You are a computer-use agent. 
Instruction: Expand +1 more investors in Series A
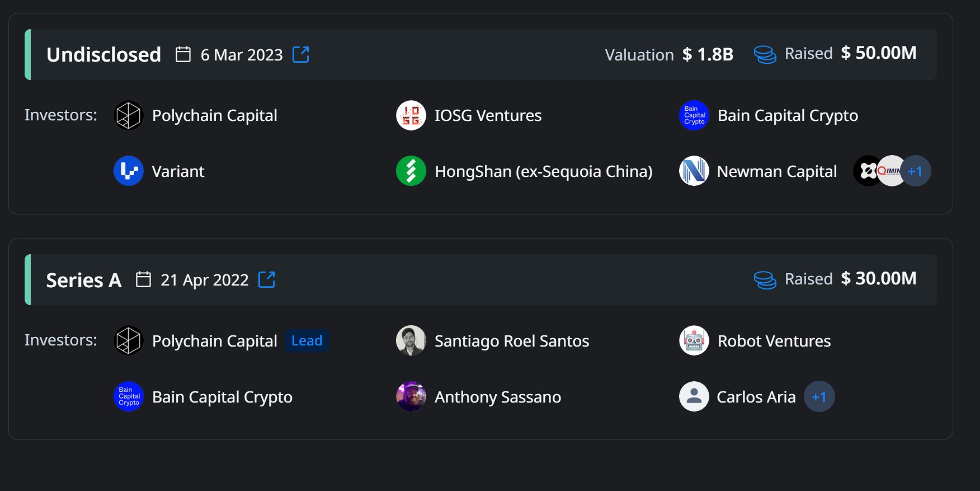pos(819,396)
